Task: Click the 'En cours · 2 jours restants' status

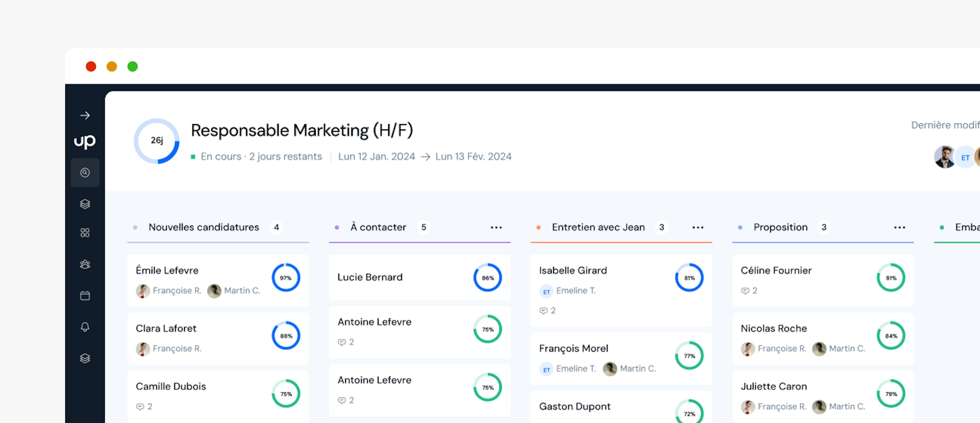Action: click(261, 156)
